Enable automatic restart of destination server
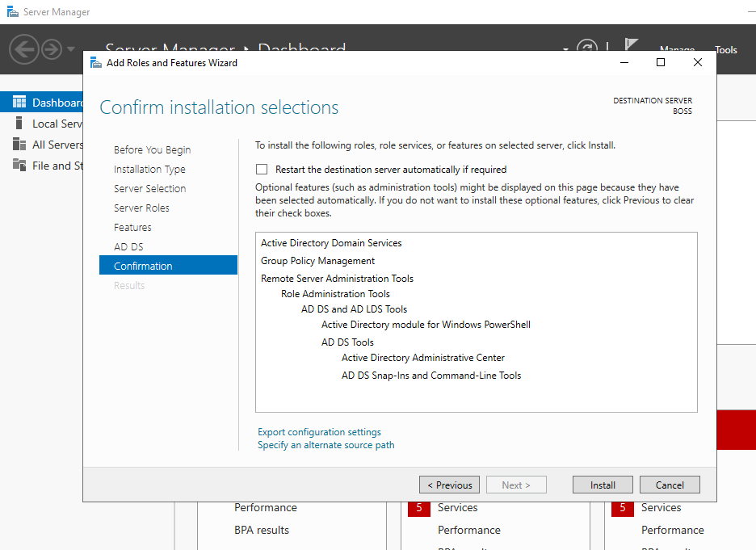Viewport: 756px width, 550px height. (x=262, y=170)
